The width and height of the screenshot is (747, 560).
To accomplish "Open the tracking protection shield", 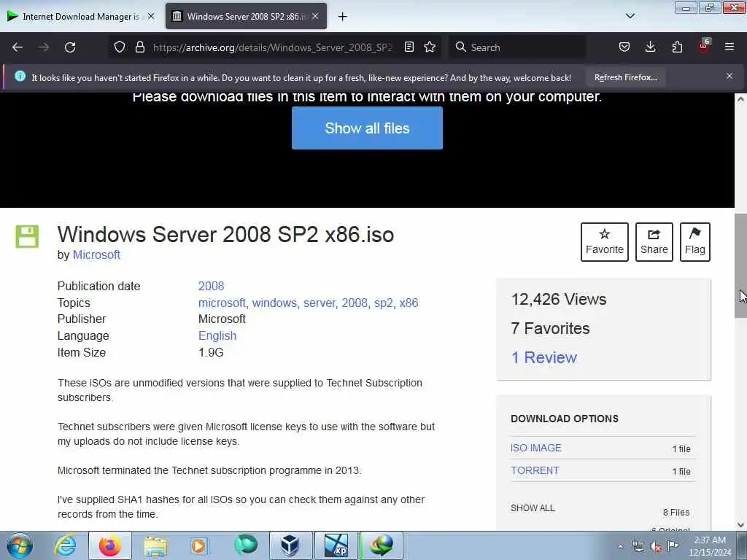I will [120, 47].
